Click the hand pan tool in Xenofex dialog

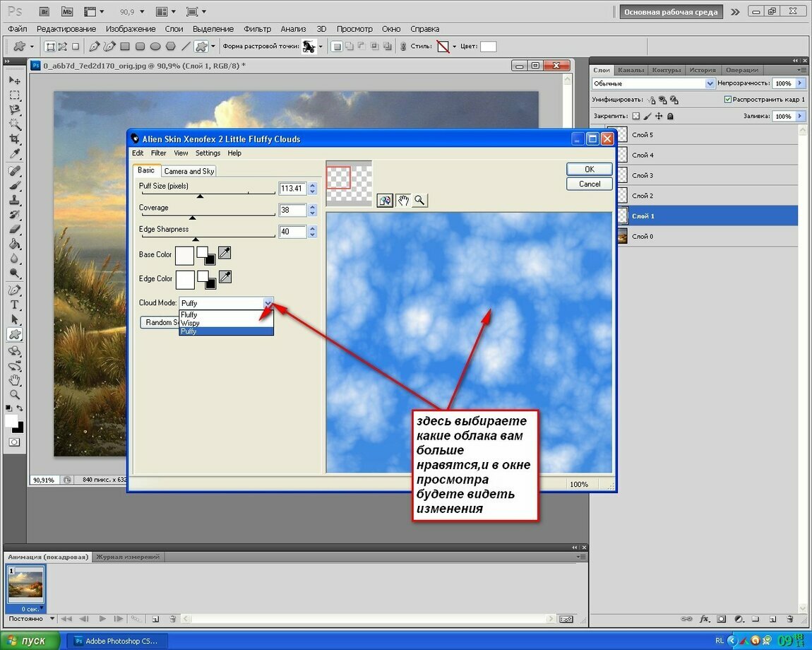(x=403, y=200)
